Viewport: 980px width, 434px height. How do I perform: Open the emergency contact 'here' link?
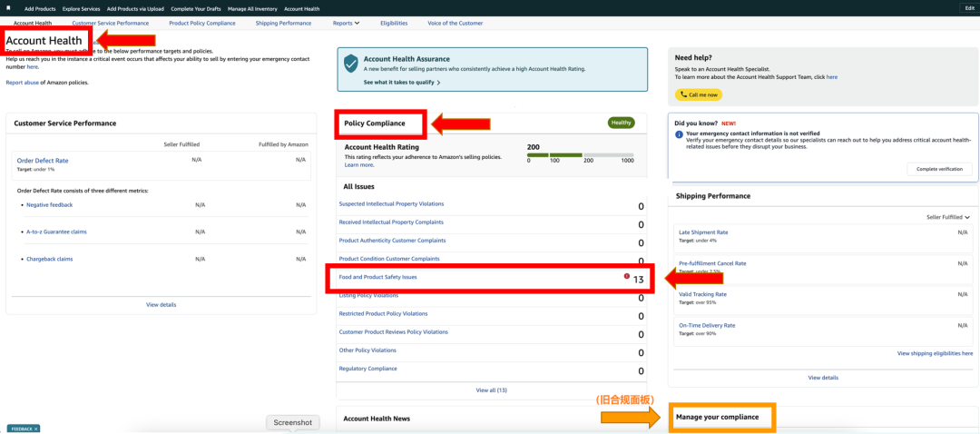pos(33,66)
